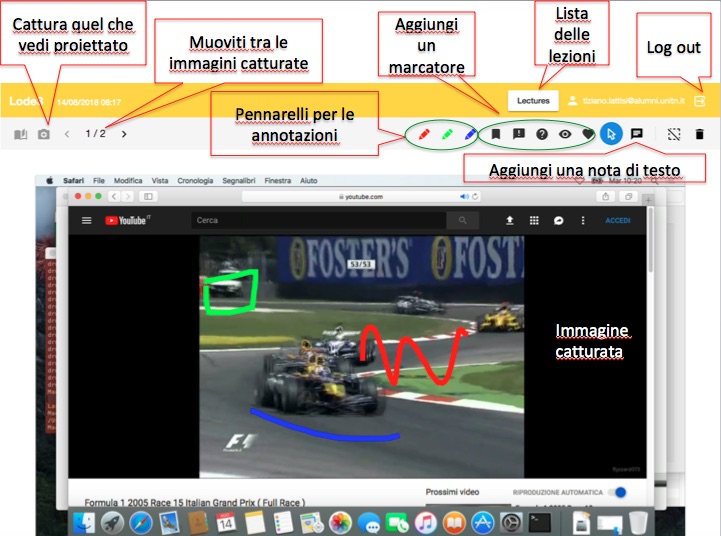The image size is (721, 536).
Task: Open the Safari menu
Action: [74, 181]
